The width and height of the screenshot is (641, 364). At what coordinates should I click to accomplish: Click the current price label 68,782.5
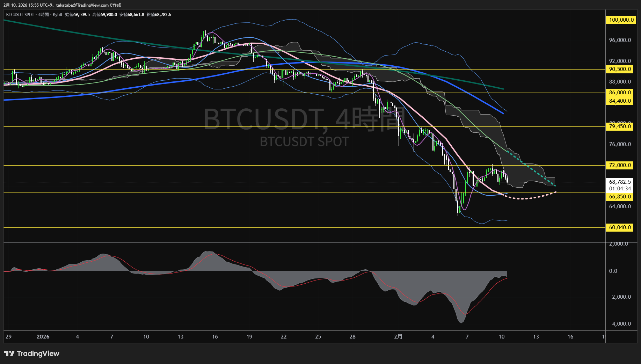pos(620,182)
